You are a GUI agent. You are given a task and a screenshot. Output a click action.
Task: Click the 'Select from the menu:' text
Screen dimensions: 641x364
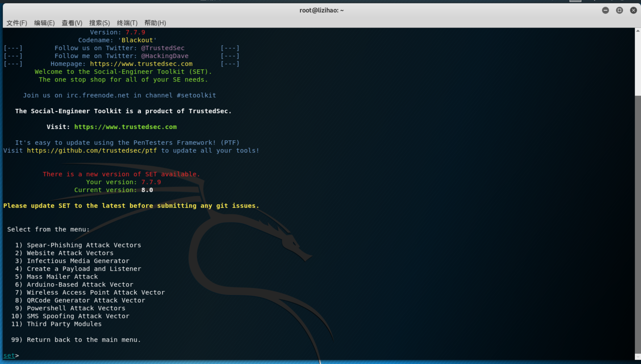pyautogui.click(x=48, y=229)
